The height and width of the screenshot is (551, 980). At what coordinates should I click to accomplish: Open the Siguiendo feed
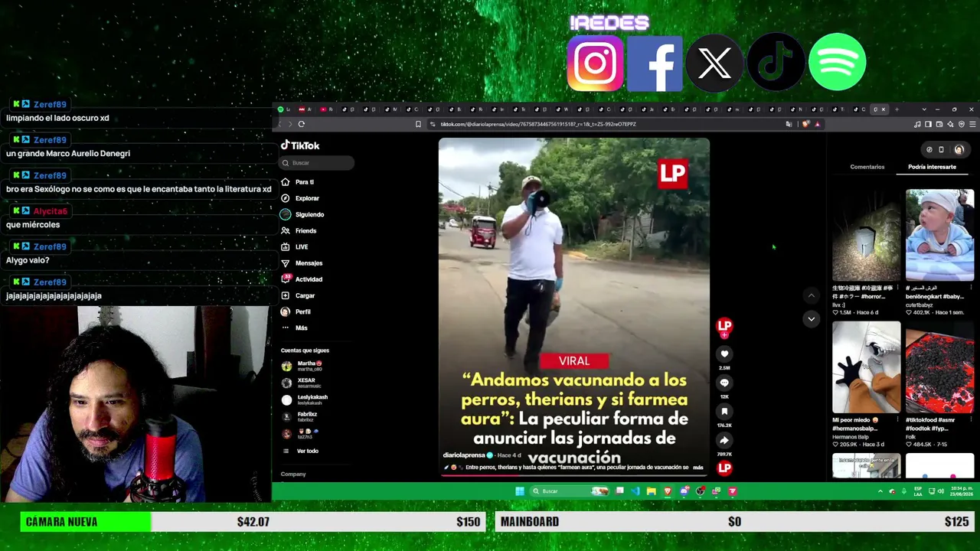[302, 214]
